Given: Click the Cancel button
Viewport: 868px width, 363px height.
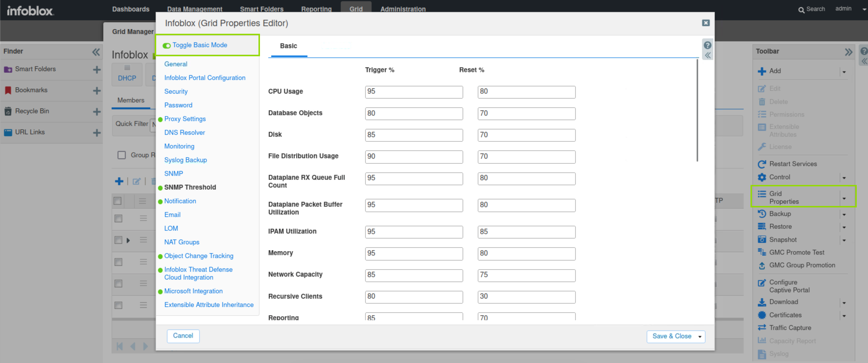Looking at the screenshot, I should (183, 336).
